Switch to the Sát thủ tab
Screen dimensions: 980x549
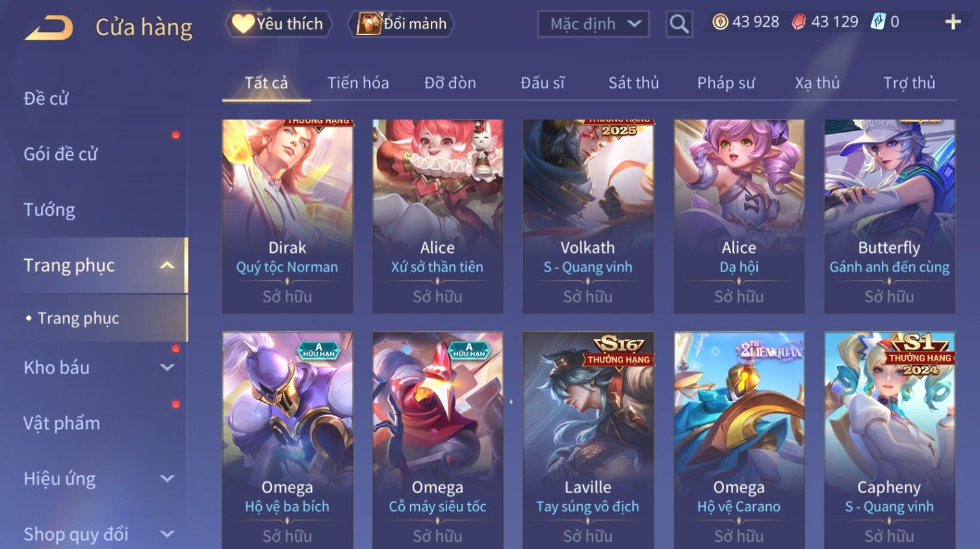coord(634,83)
